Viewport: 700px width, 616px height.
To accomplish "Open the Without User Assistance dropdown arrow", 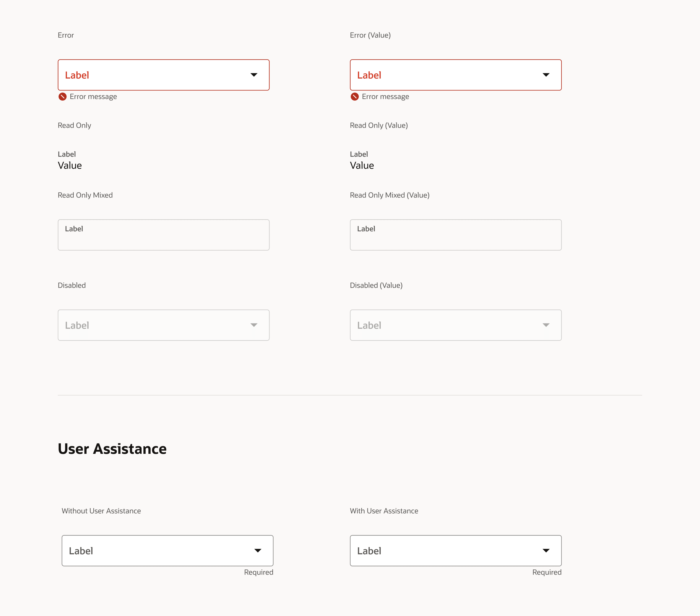I will 258,551.
